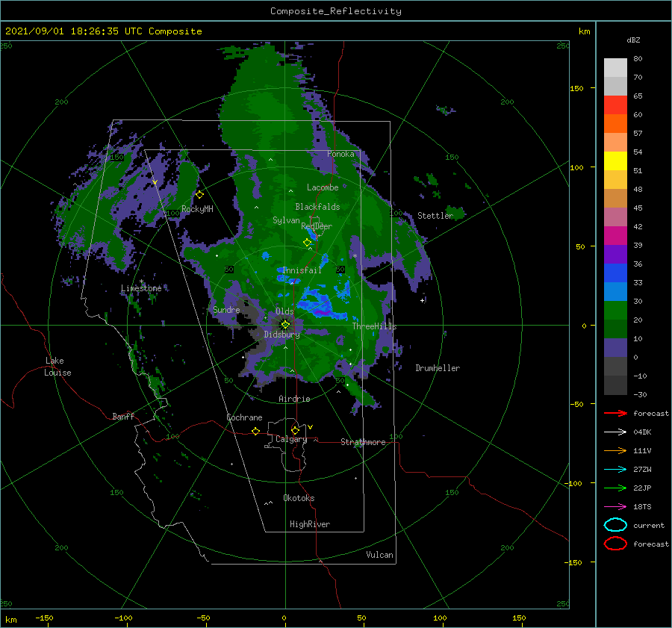The image size is (672, 628).
Task: Click the 04DK legend text
Action: coord(642,432)
